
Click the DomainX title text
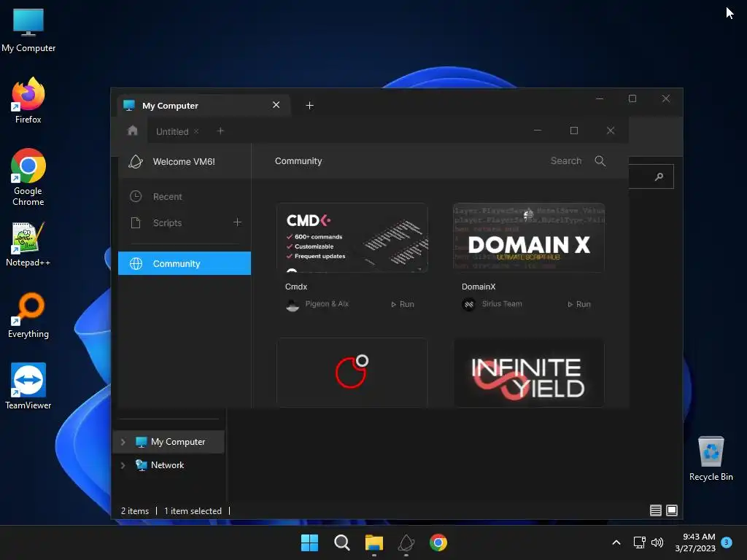(x=479, y=287)
